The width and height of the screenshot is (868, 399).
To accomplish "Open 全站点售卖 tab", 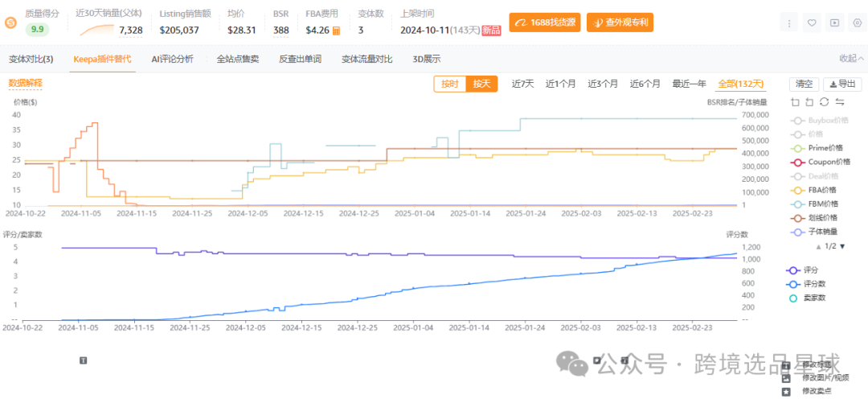I will (x=237, y=59).
